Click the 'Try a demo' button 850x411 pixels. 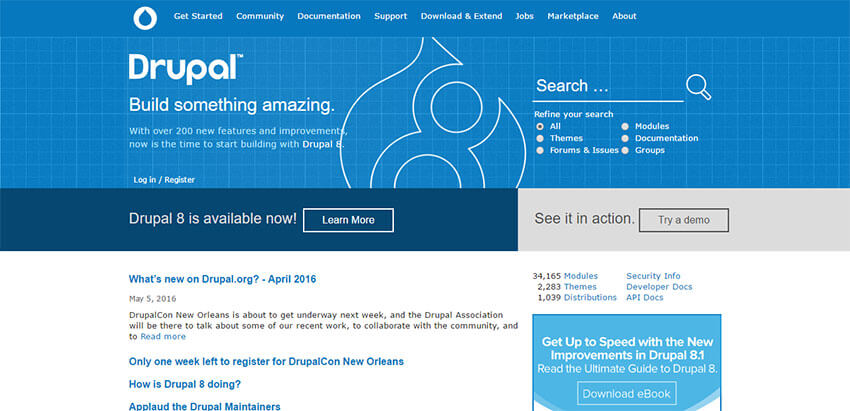684,220
